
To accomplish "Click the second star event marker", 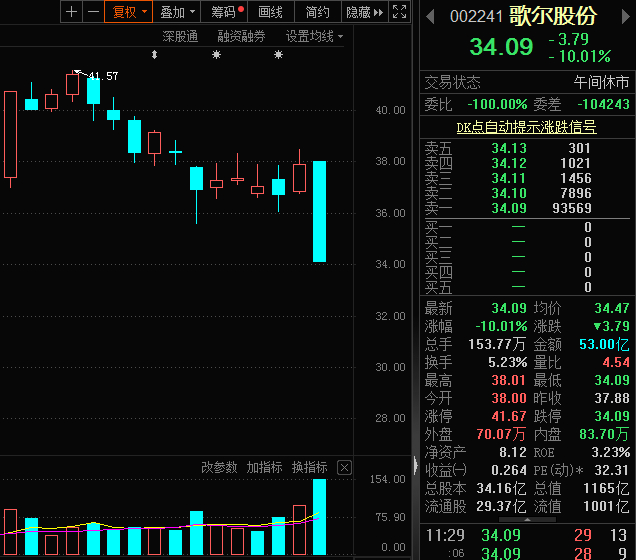I will (278, 54).
